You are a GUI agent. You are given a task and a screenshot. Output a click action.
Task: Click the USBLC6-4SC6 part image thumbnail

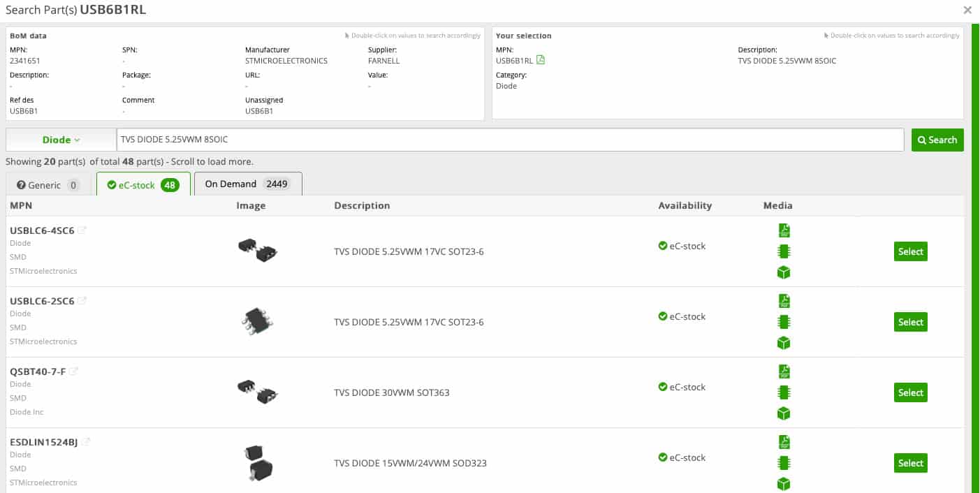click(x=257, y=250)
